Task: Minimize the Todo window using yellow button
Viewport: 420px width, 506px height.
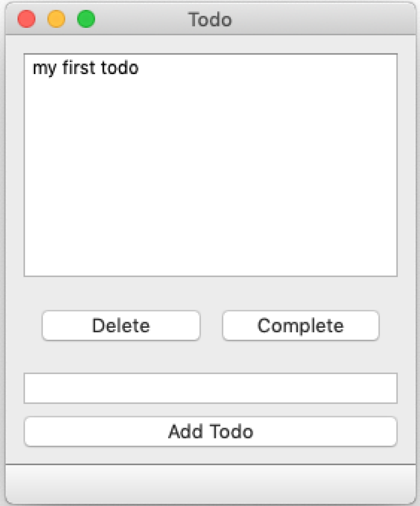Action: coord(56,19)
